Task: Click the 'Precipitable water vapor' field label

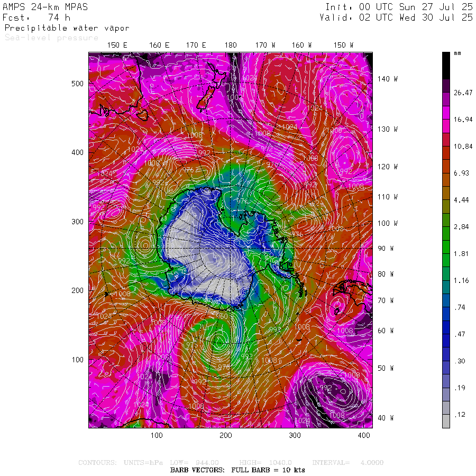Action: [x=67, y=28]
